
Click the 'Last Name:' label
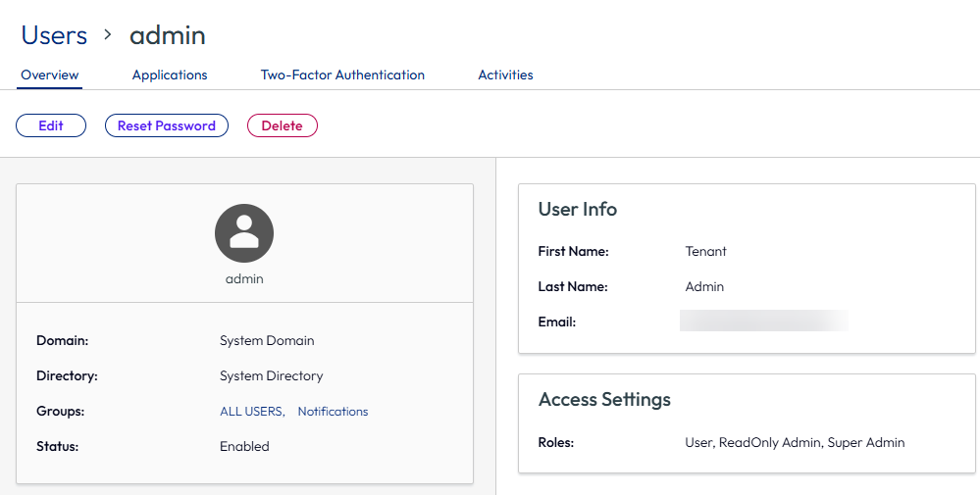573,286
